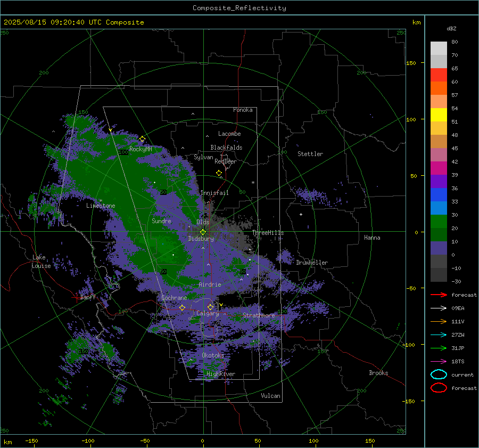Click the RedDeer city label

point(226,161)
